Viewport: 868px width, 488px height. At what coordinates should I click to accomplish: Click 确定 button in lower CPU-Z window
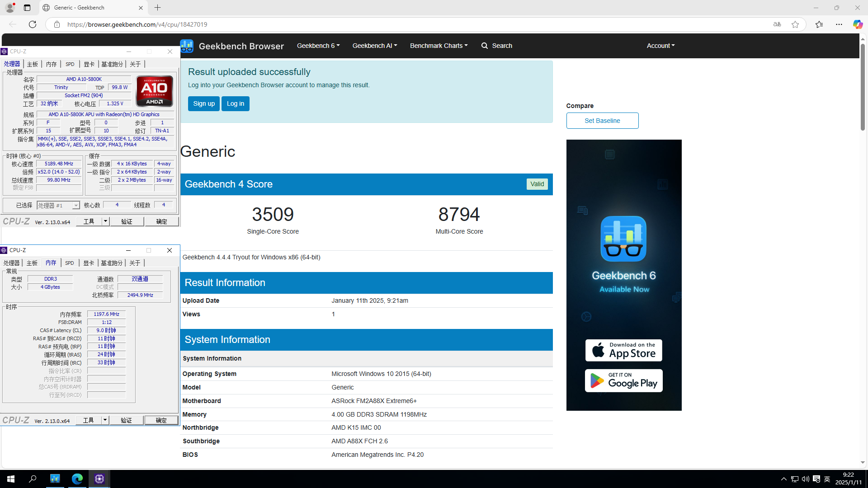coord(161,420)
